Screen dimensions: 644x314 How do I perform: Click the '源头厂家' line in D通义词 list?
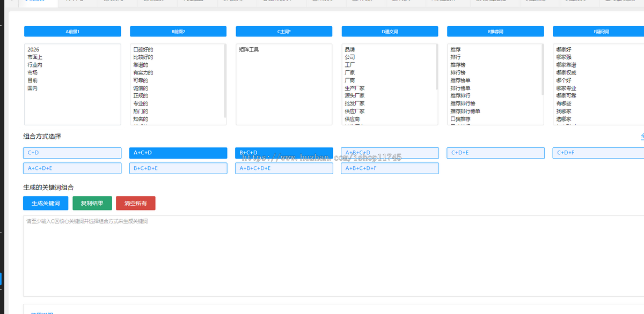(355, 96)
